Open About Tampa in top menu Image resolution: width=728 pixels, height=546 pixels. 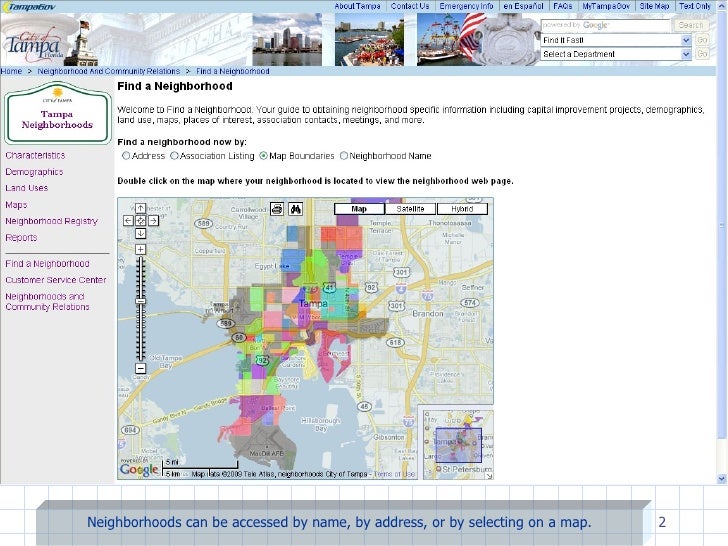pyautogui.click(x=358, y=6)
